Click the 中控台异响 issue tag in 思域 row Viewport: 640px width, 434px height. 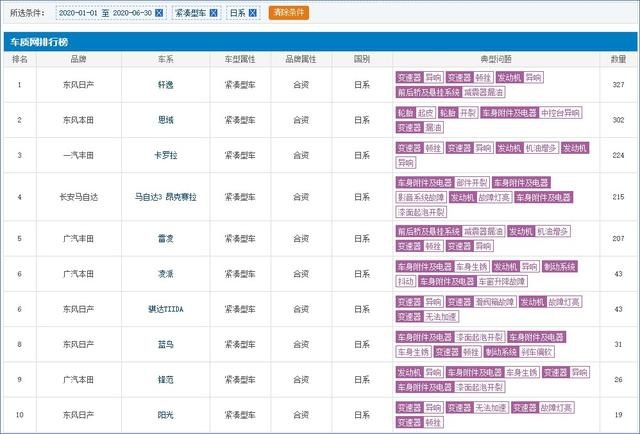pyautogui.click(x=560, y=113)
